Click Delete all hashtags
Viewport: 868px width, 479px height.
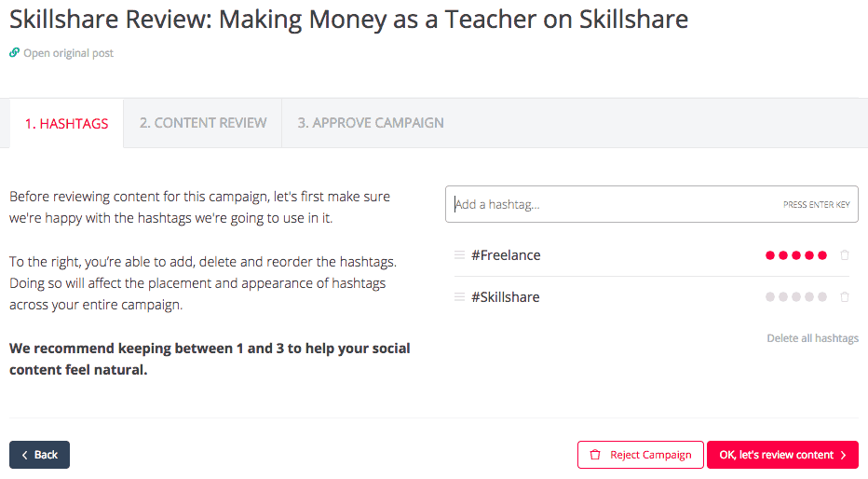813,338
